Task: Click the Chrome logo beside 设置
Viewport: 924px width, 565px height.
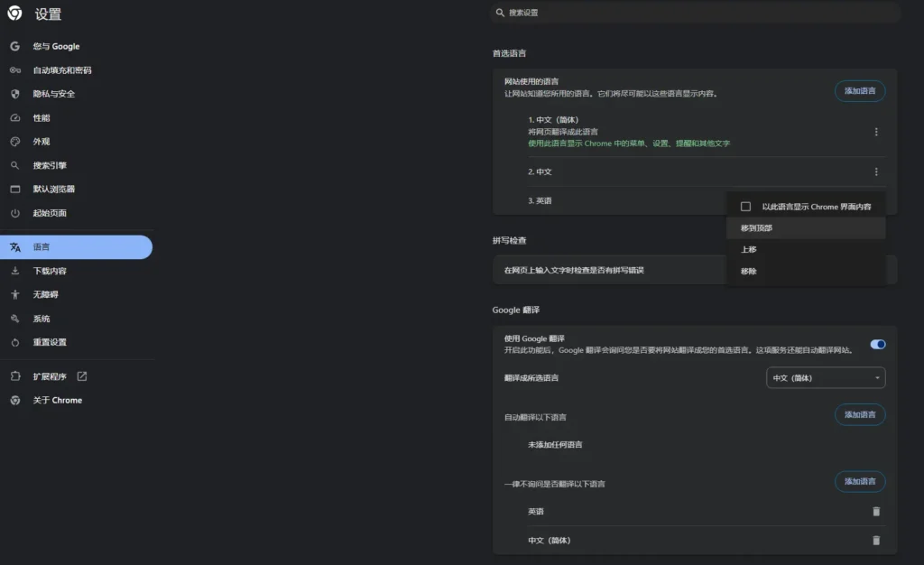Action: [x=14, y=13]
